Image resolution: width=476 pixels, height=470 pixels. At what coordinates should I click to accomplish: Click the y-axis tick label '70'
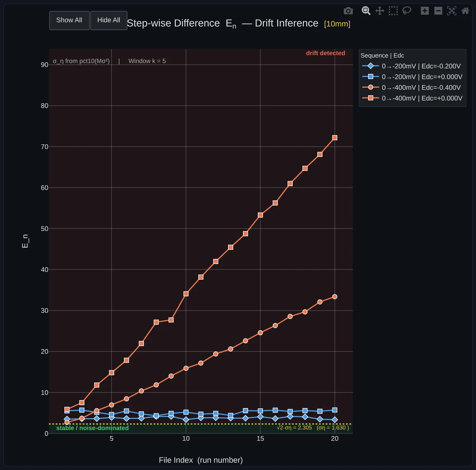click(44, 147)
